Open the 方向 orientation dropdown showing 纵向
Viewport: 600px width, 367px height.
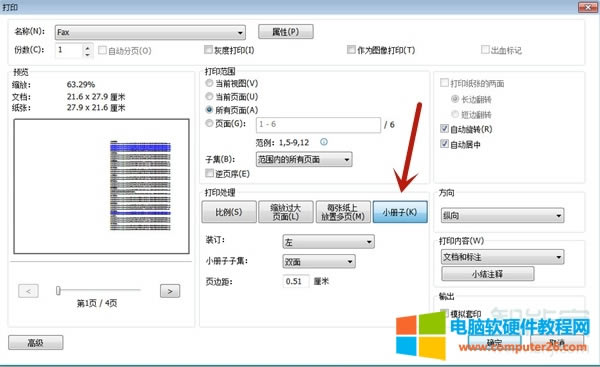(502, 215)
